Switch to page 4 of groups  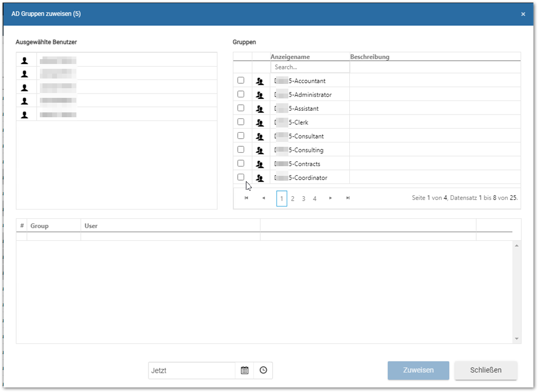(x=315, y=198)
